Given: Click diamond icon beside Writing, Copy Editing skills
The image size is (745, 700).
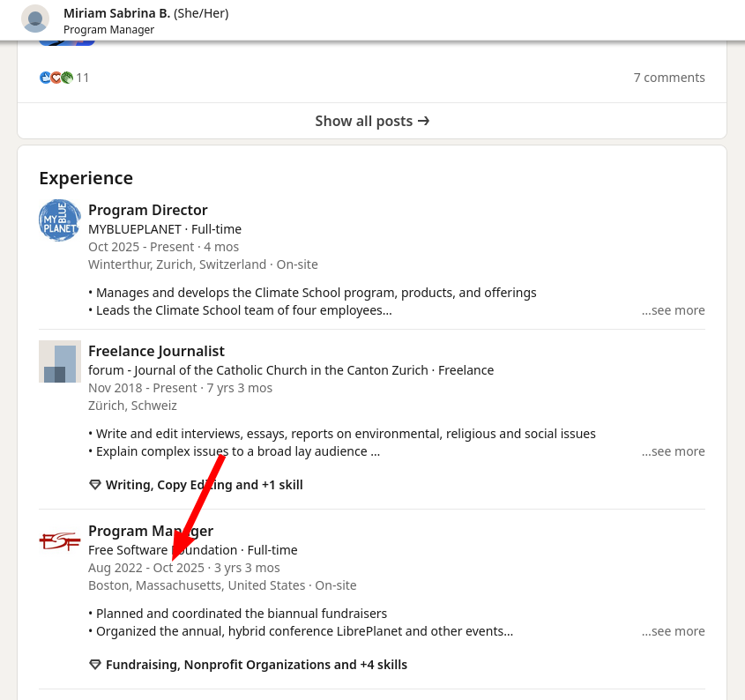Looking at the screenshot, I should click(x=95, y=485).
